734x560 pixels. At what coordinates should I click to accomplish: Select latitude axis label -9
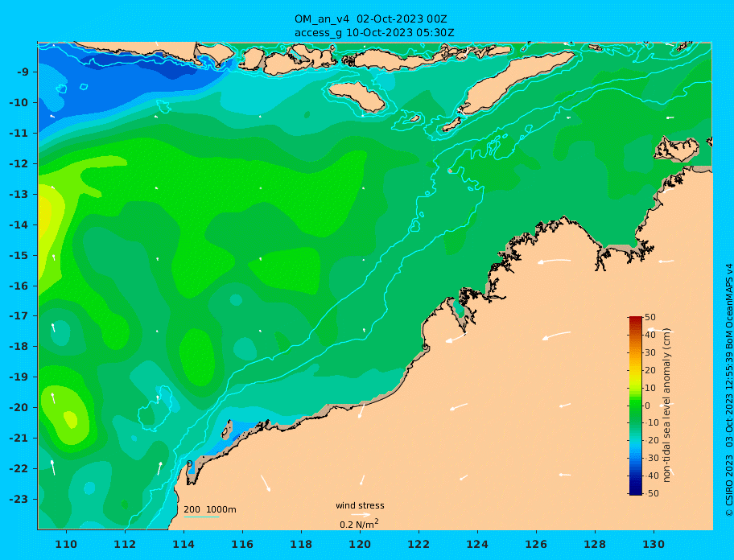tap(23, 72)
